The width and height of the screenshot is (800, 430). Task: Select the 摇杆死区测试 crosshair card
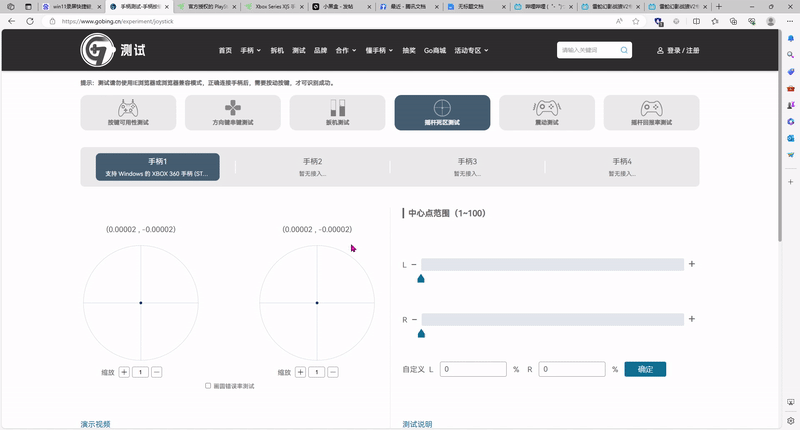coord(442,113)
